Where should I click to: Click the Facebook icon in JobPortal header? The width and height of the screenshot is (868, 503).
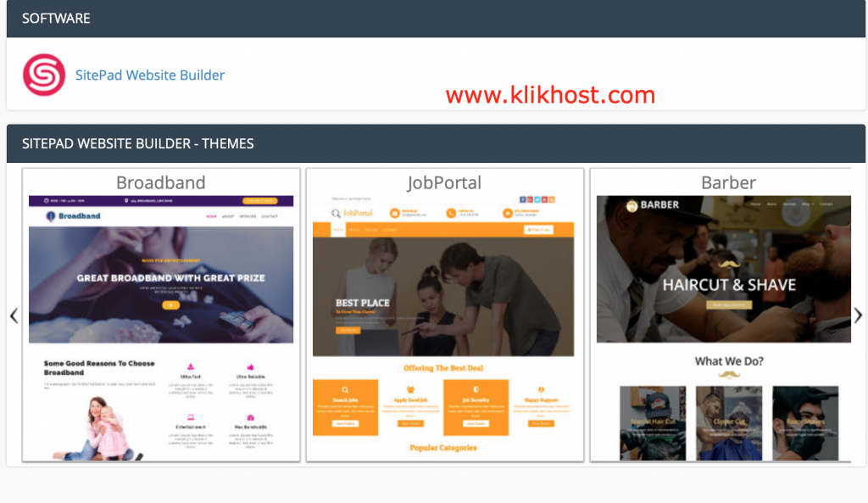pos(522,198)
